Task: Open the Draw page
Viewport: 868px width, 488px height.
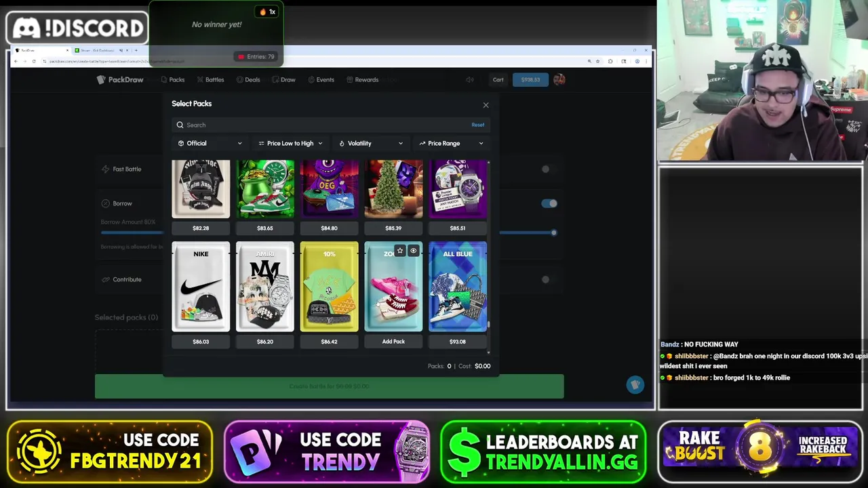Action: coord(283,80)
